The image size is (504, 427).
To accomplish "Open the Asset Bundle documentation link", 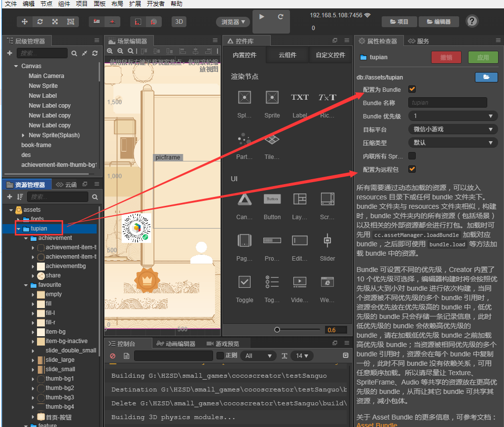I will tap(377, 425).
